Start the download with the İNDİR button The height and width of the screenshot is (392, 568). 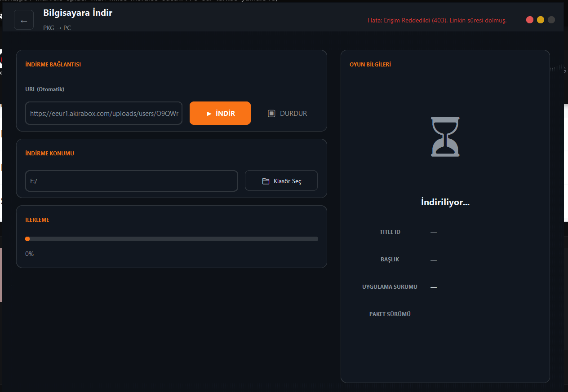point(220,113)
